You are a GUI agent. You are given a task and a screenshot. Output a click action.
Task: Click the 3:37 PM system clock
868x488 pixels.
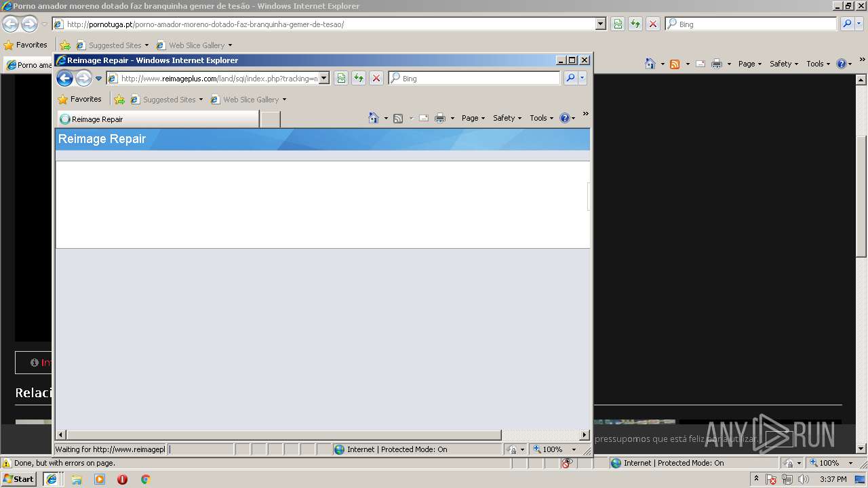point(833,479)
